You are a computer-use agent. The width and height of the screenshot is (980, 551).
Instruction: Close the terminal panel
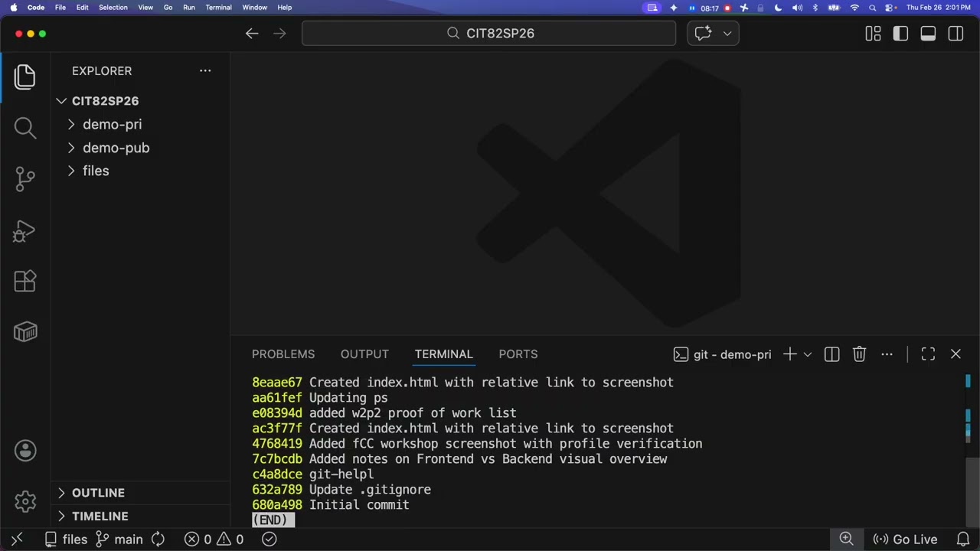[955, 354]
